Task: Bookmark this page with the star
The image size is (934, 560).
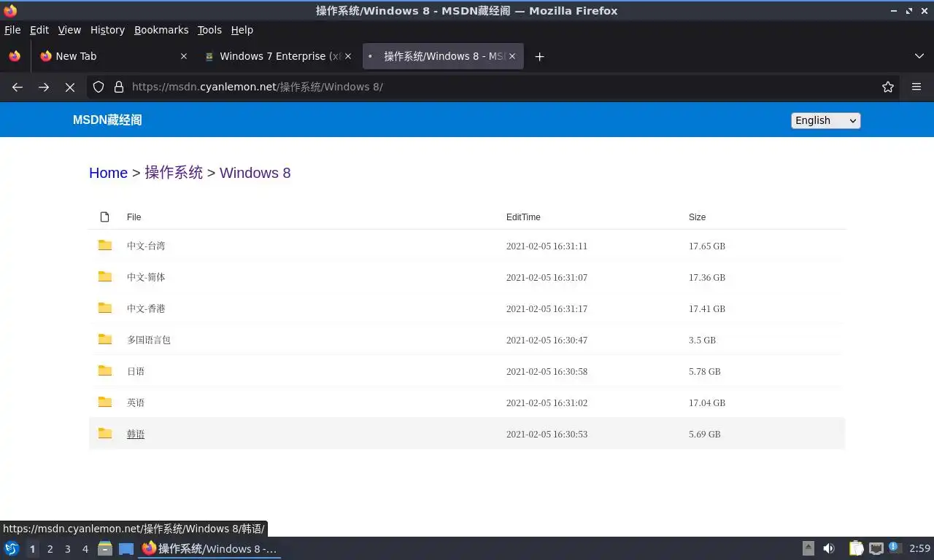Action: tap(888, 87)
